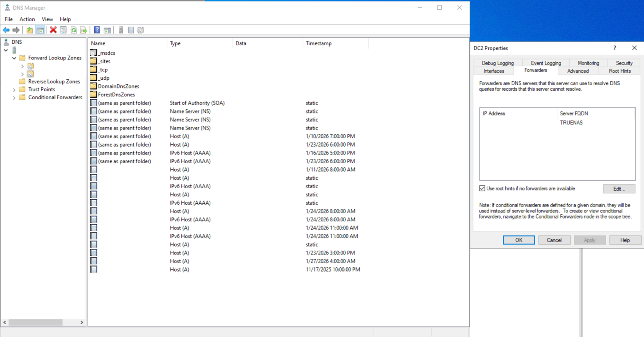644x337 pixels.
Task: Navigate back using the Back arrow icon
Action: 6,30
